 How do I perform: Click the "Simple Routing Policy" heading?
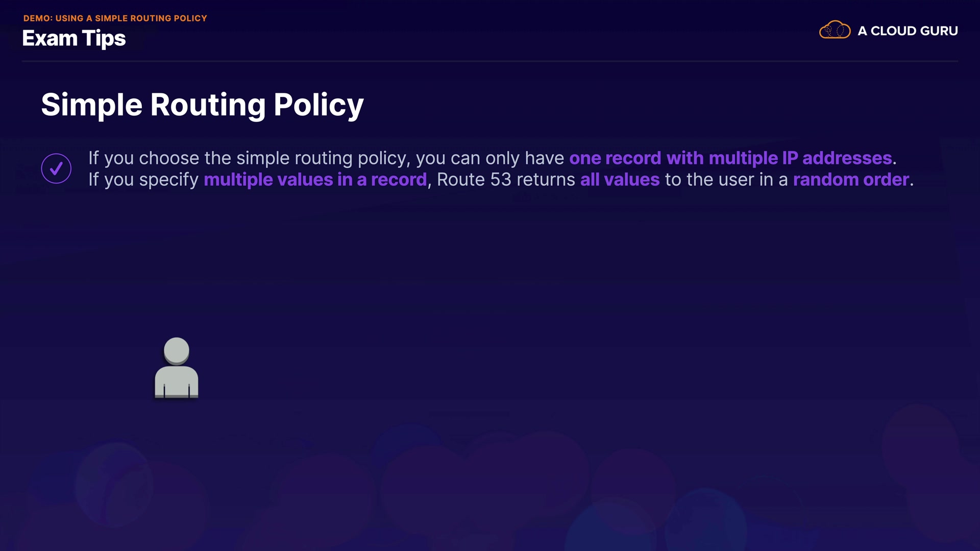pyautogui.click(x=202, y=105)
